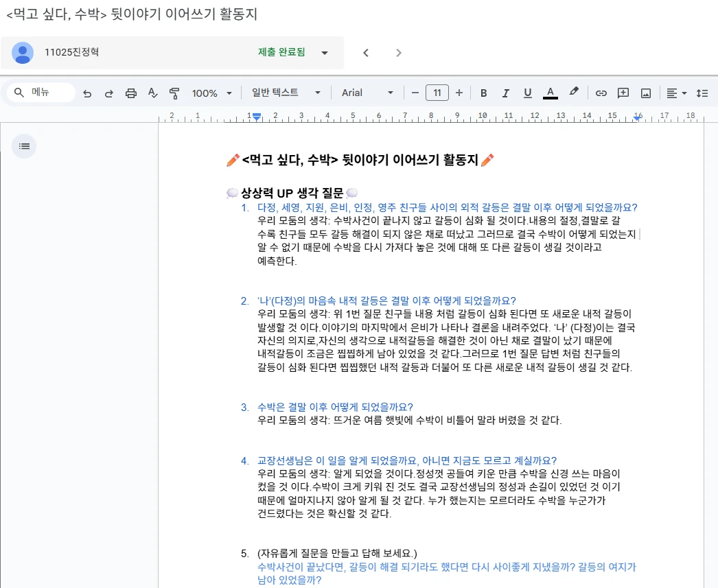The width and height of the screenshot is (718, 588).
Task: Click the undo arrow icon
Action: pyautogui.click(x=87, y=93)
